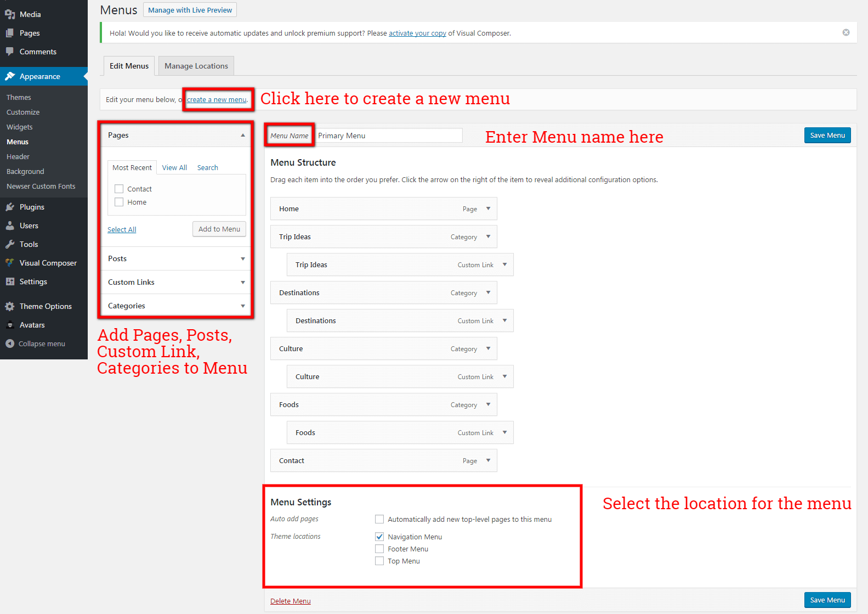Expand the Custom Links panel
The height and width of the screenshot is (614, 868).
(x=243, y=283)
